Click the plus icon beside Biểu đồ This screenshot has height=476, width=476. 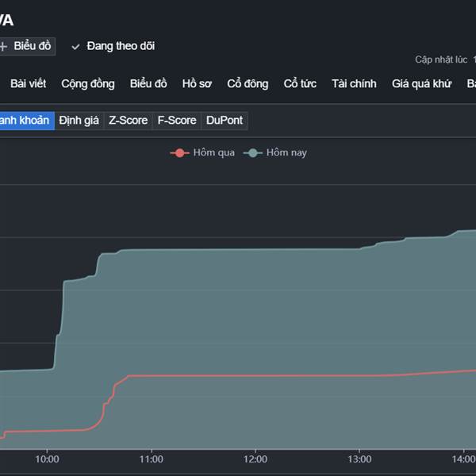pos(4,46)
